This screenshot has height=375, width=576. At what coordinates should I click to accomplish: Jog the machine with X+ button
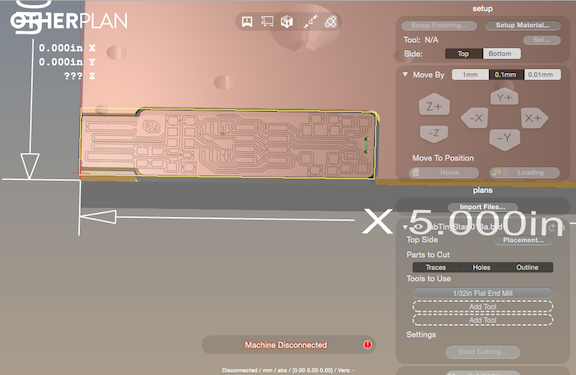534,118
